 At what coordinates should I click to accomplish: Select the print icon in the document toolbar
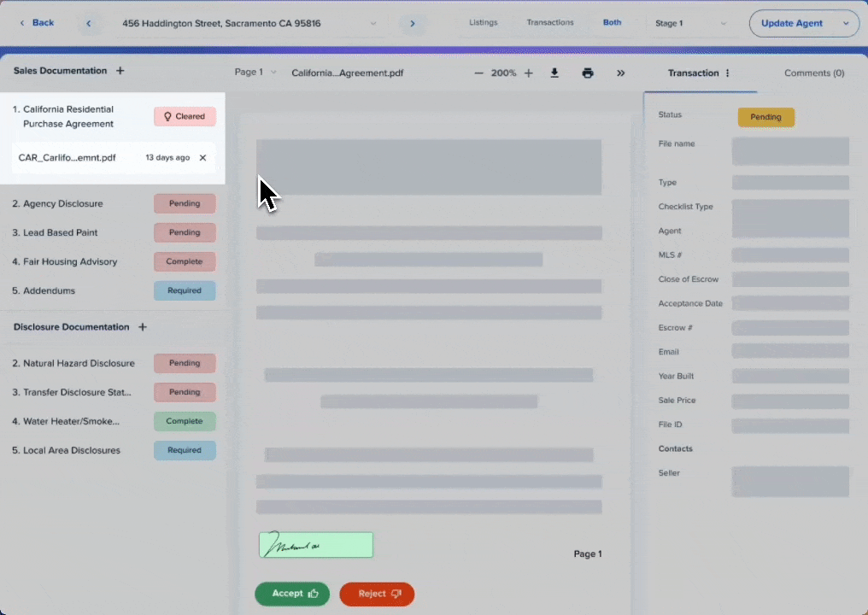(587, 73)
